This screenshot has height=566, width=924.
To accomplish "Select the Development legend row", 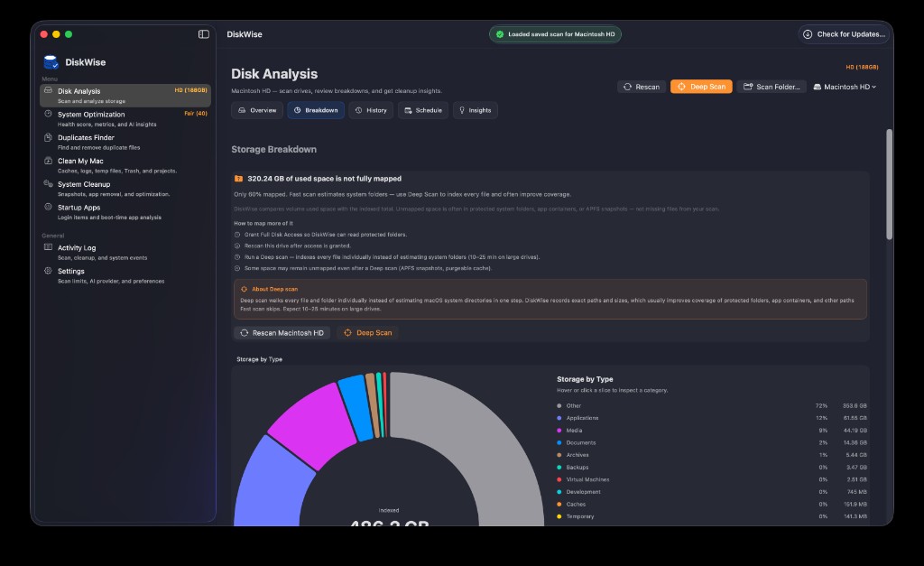I will coord(711,492).
